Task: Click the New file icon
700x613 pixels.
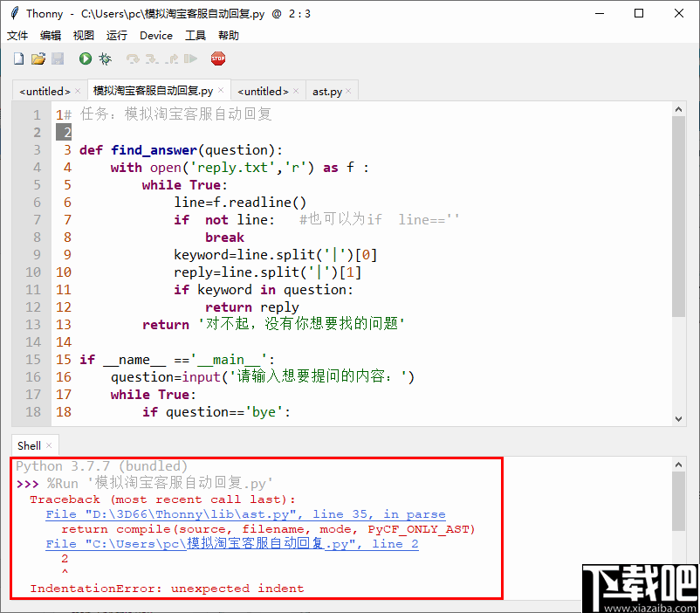Action: point(18,59)
